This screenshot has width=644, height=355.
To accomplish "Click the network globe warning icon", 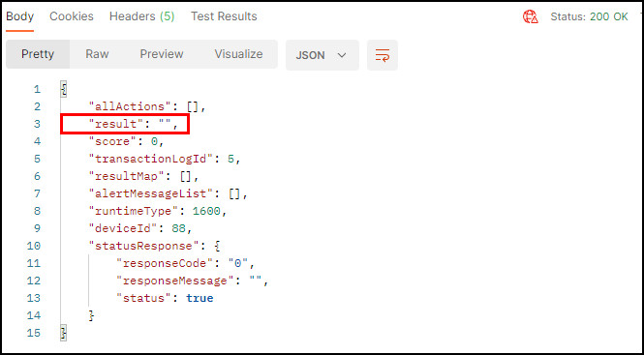I will (531, 16).
